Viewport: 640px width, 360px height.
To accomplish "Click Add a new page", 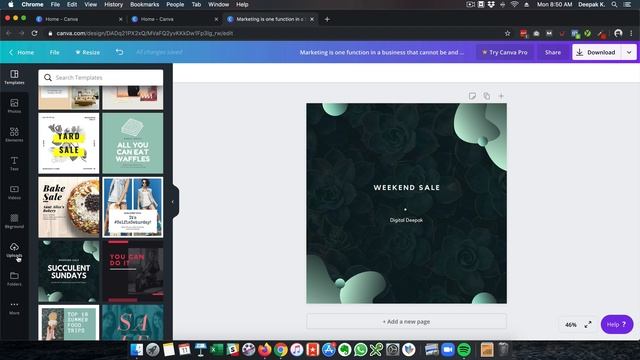I will tap(407, 322).
